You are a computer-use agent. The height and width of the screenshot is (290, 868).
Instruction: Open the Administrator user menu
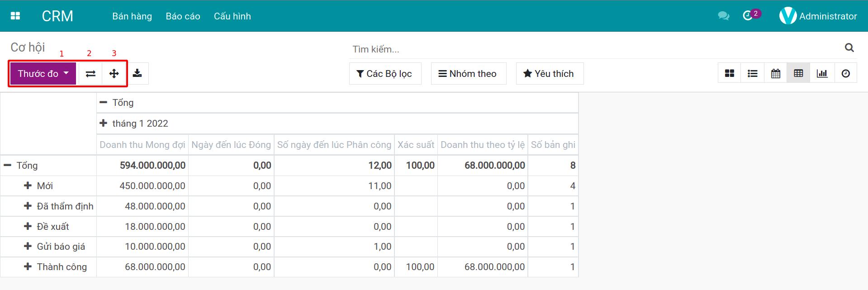(818, 16)
